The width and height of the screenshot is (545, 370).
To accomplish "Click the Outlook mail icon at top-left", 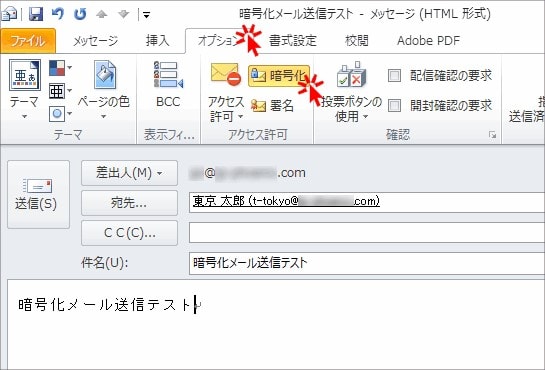I will [9, 14].
